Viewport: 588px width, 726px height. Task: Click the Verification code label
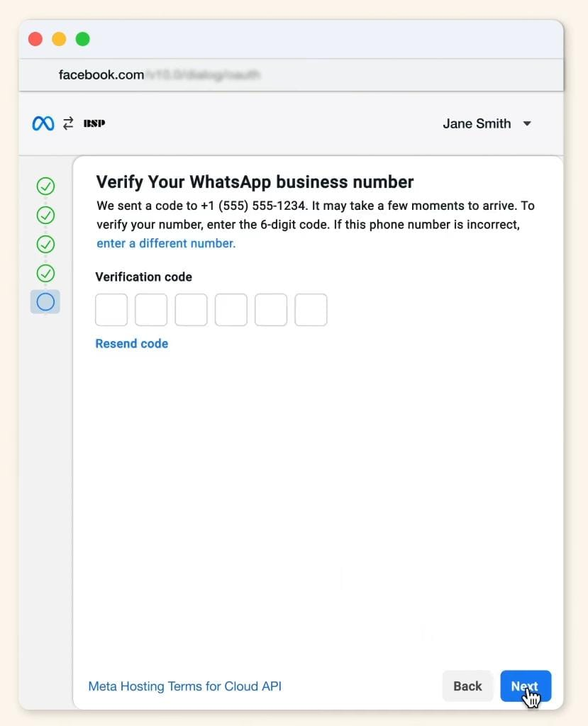[x=144, y=277]
